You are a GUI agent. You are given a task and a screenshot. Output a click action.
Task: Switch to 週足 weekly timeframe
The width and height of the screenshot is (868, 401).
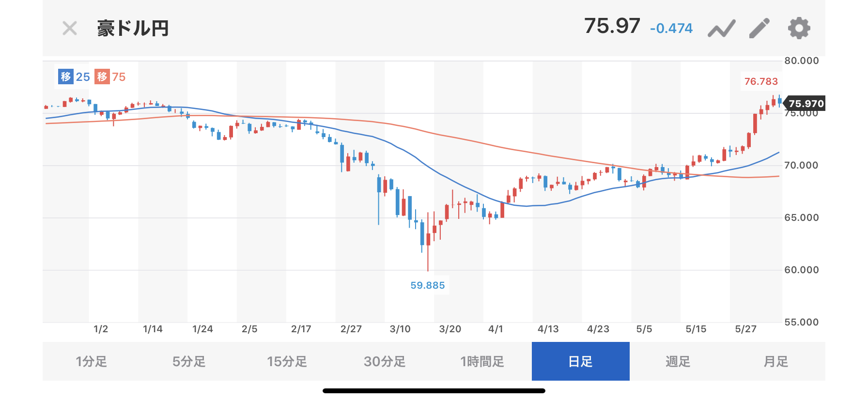(678, 361)
